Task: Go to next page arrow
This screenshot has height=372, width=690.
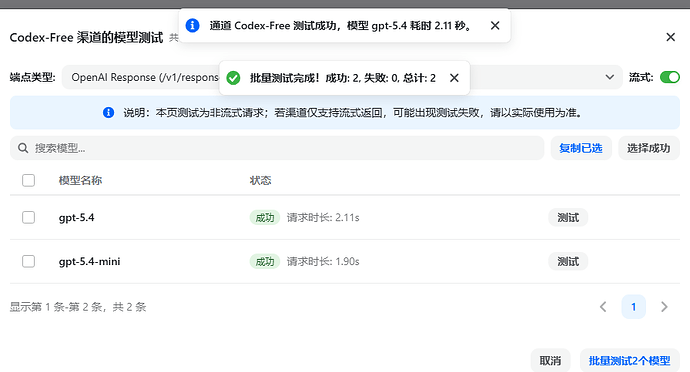Action: pyautogui.click(x=664, y=307)
